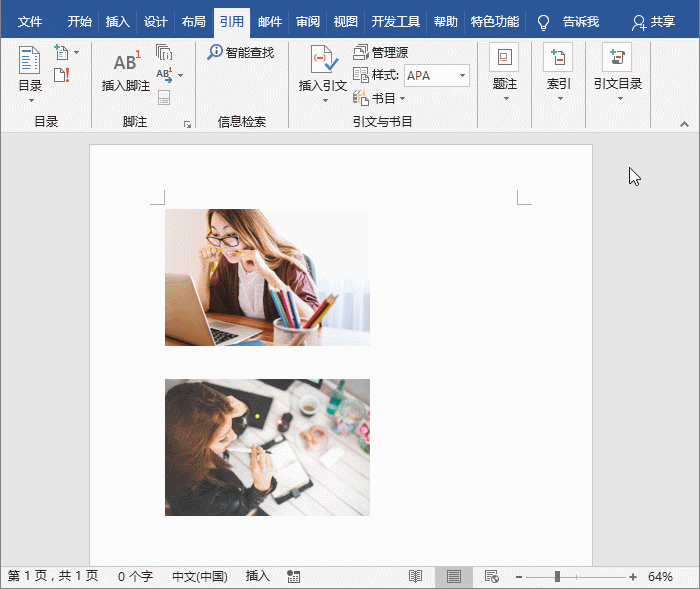Image resolution: width=700 pixels, height=589 pixels.
Task: Click the Update Table icon with exclamation mark
Action: [62, 75]
